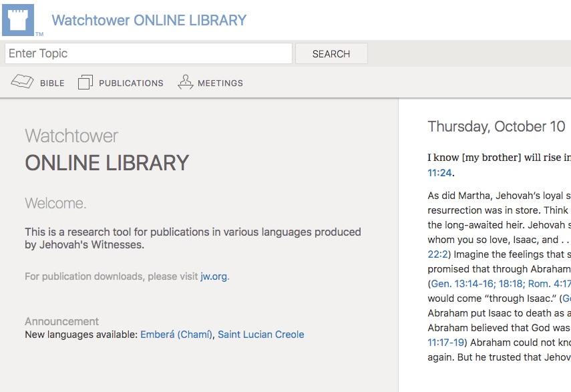The image size is (571, 392).
Task: Select the Meetings podium icon
Action: [x=185, y=82]
